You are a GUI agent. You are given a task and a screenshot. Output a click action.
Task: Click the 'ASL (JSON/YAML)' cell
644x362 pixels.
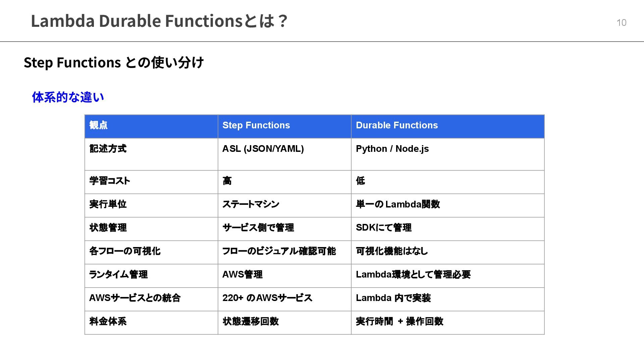[x=263, y=149]
